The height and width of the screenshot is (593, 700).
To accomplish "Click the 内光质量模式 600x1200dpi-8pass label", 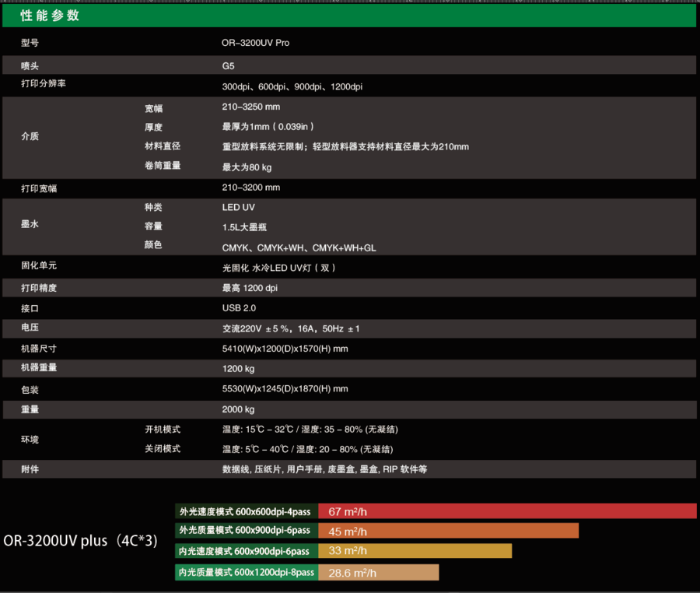I will point(246,572).
